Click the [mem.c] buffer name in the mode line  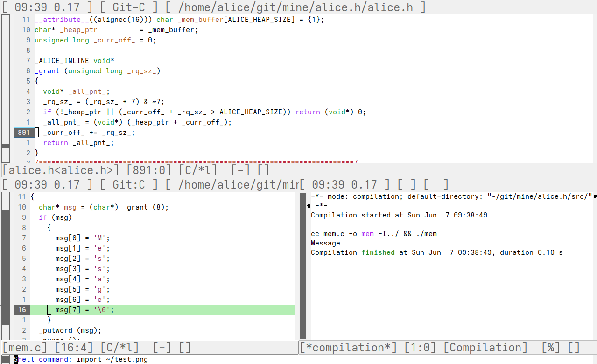click(x=26, y=348)
